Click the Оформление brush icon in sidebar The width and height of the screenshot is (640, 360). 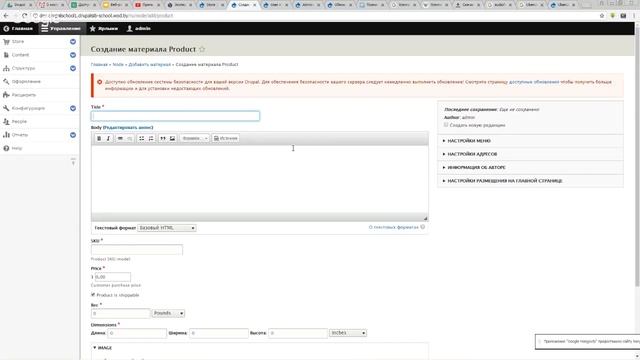(6, 82)
